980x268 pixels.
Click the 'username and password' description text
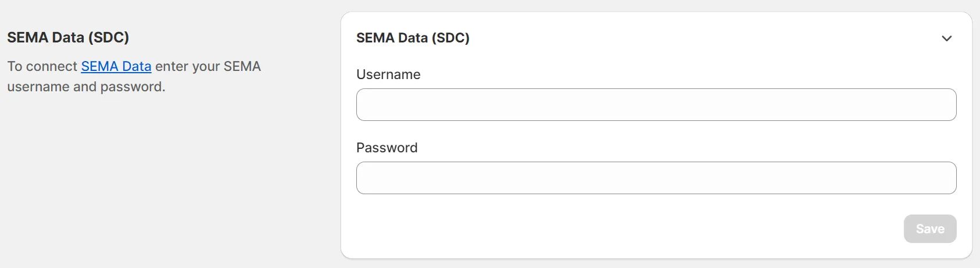pyautogui.click(x=86, y=87)
